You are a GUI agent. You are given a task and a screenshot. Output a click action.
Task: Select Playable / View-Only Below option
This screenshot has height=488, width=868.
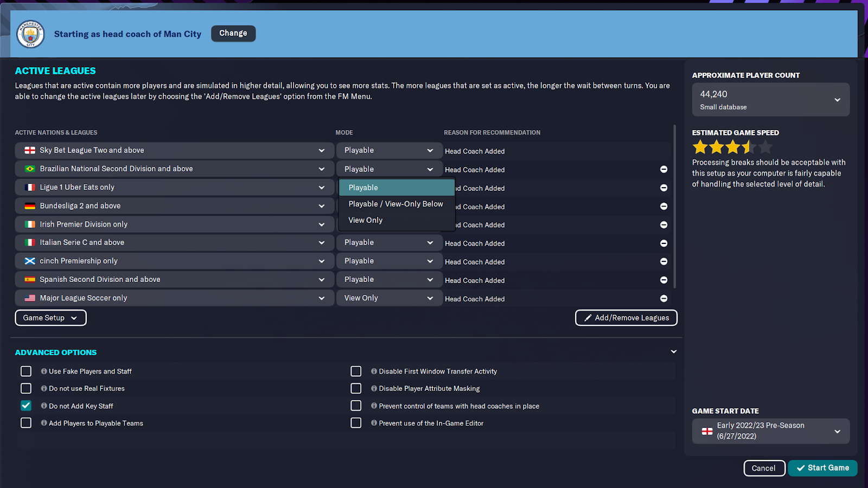(x=397, y=204)
